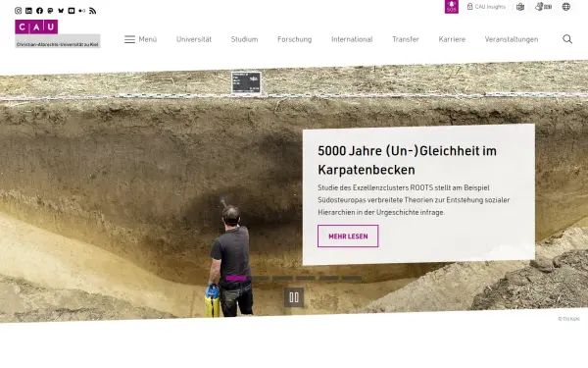Select the first active purple slide indicator
588x368 pixels.
[x=236, y=279]
